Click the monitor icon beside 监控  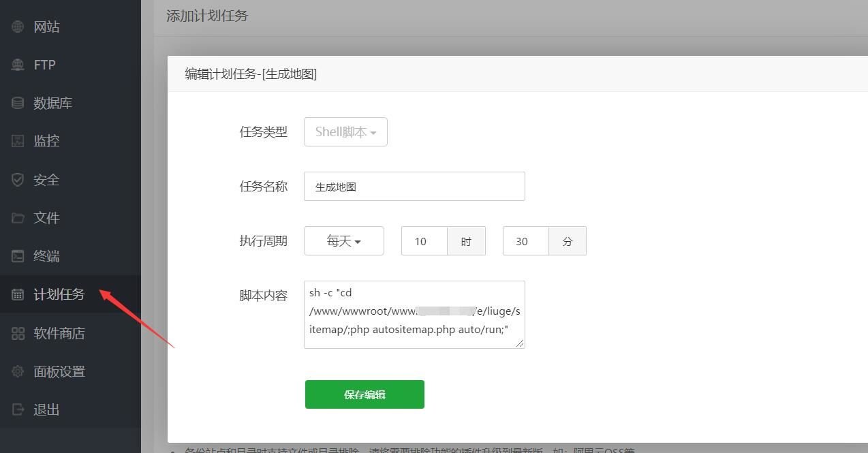[18, 141]
